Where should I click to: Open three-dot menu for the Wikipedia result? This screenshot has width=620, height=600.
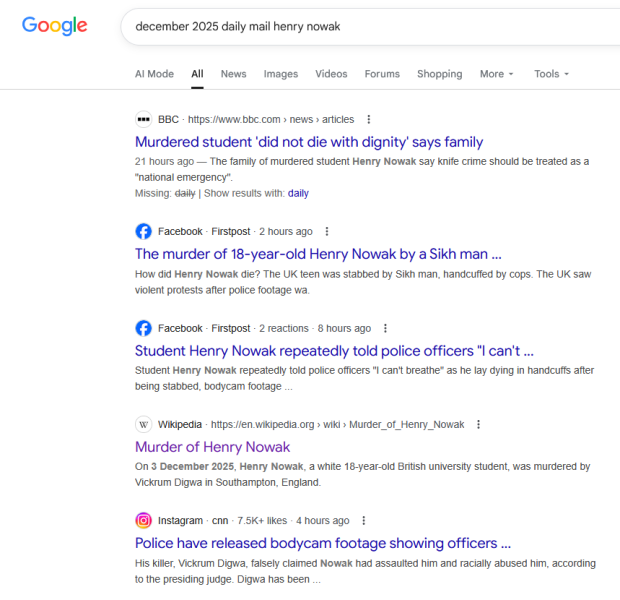pos(478,424)
